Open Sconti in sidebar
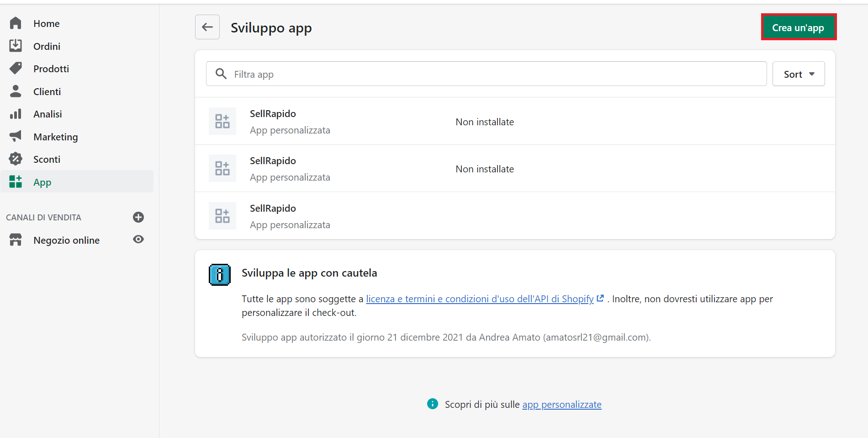The width and height of the screenshot is (868, 438). pos(47,159)
